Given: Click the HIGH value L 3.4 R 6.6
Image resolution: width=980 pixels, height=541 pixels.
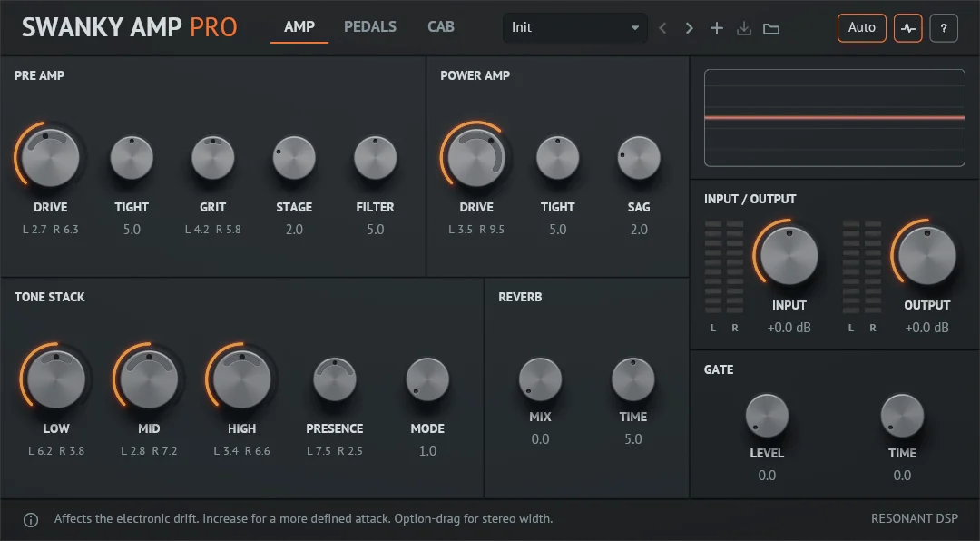Looking at the screenshot, I should pos(242,451).
